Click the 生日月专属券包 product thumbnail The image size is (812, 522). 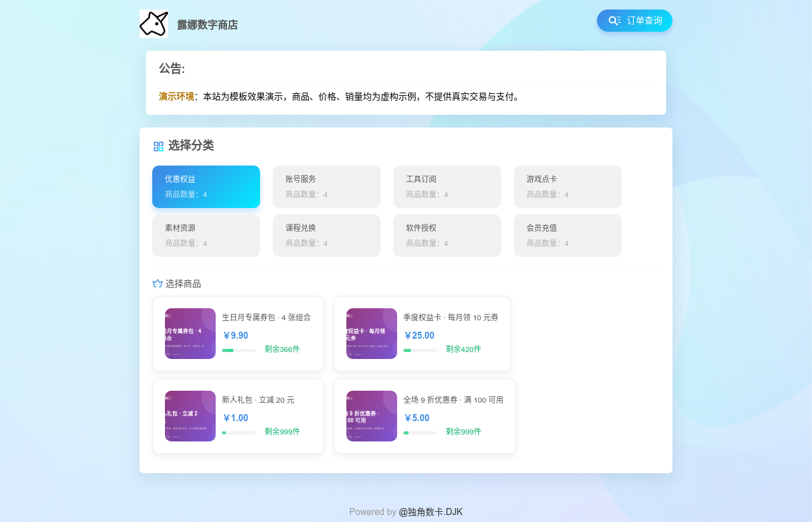[190, 334]
